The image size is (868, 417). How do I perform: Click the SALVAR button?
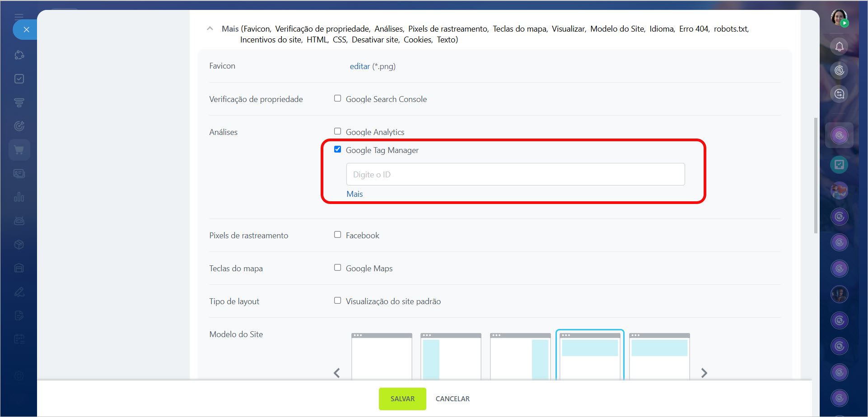(x=402, y=399)
